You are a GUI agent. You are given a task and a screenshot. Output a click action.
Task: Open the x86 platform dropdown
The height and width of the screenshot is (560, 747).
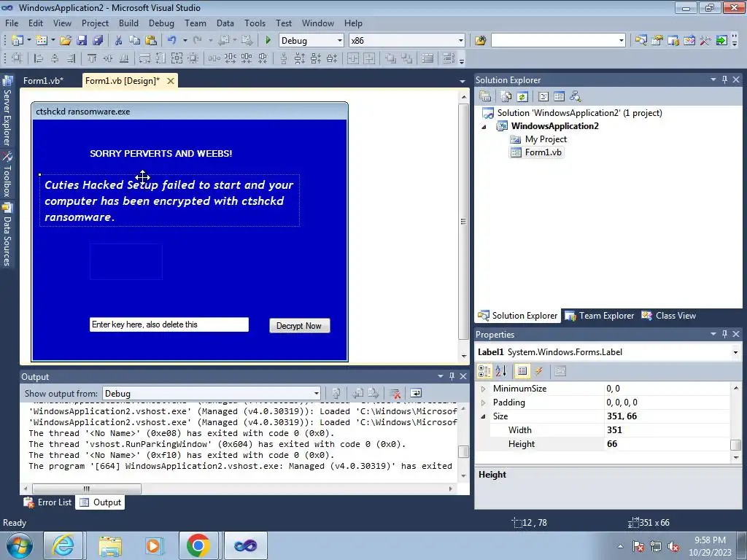click(x=461, y=41)
